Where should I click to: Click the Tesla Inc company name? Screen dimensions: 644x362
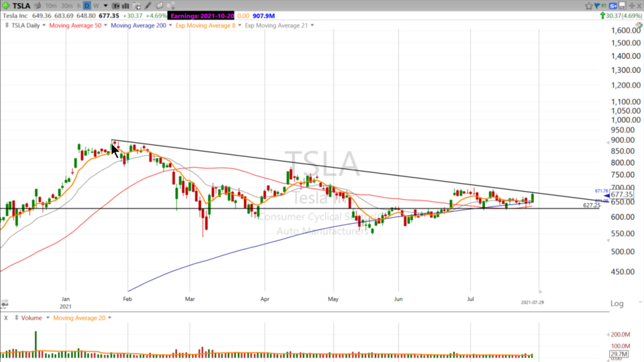click(15, 15)
